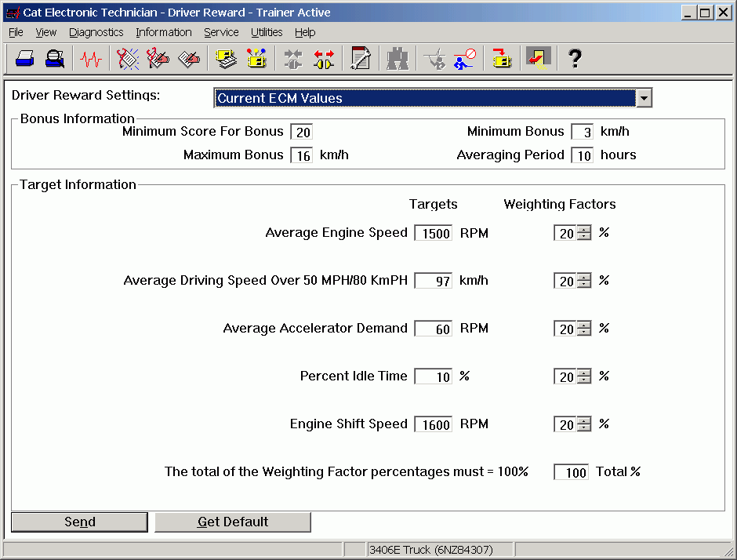
Task: Click the Minimum Score For Bonus field
Action: click(302, 132)
